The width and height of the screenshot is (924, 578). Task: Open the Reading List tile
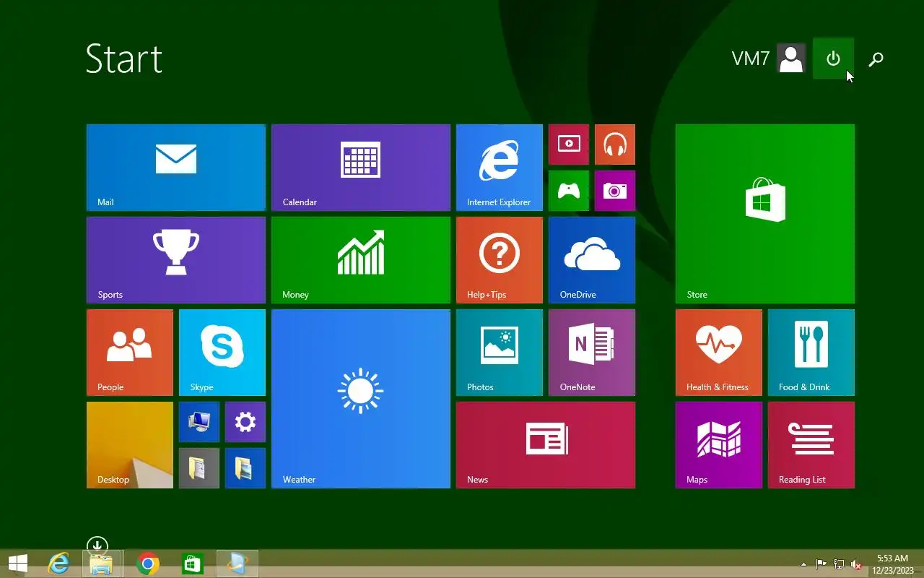pos(811,445)
